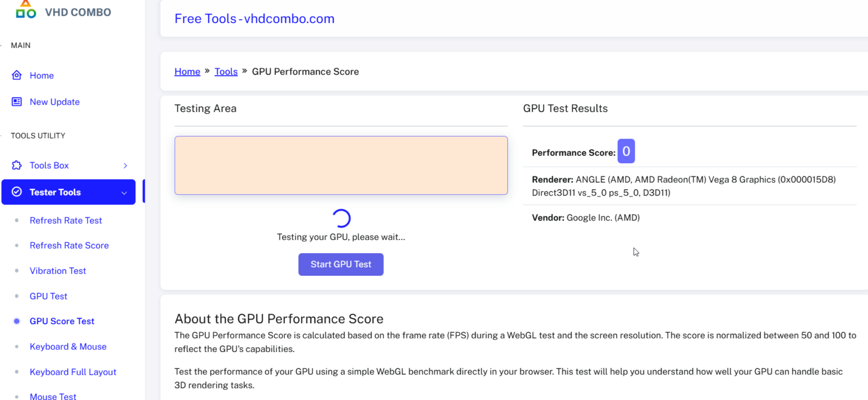Click the orange testing canvas area

341,164
